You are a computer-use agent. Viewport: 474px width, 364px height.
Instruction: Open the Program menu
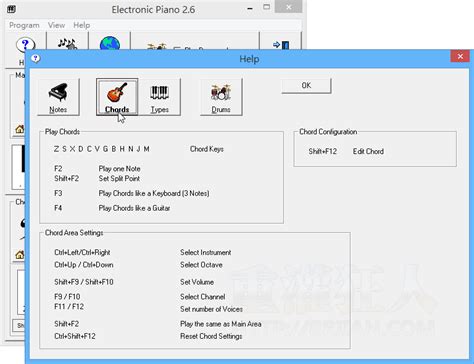coord(24,25)
